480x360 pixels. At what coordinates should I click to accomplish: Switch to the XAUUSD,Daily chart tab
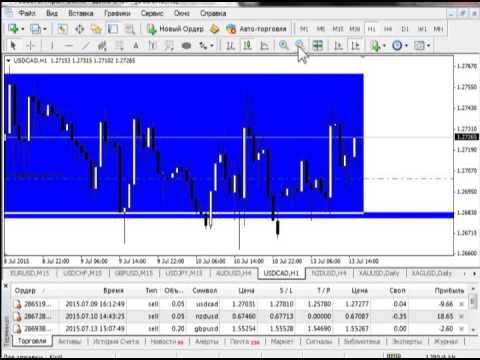click(379, 273)
